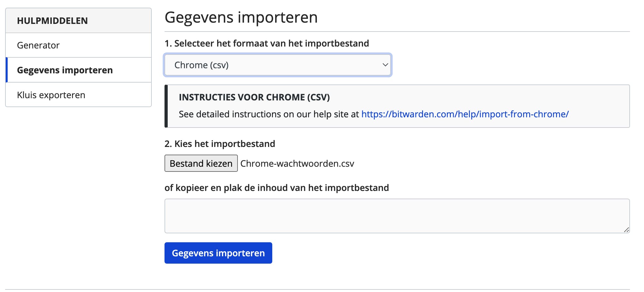Click the See detailed instructions text
Screen dimensions: 644x292
pyautogui.click(x=269, y=114)
